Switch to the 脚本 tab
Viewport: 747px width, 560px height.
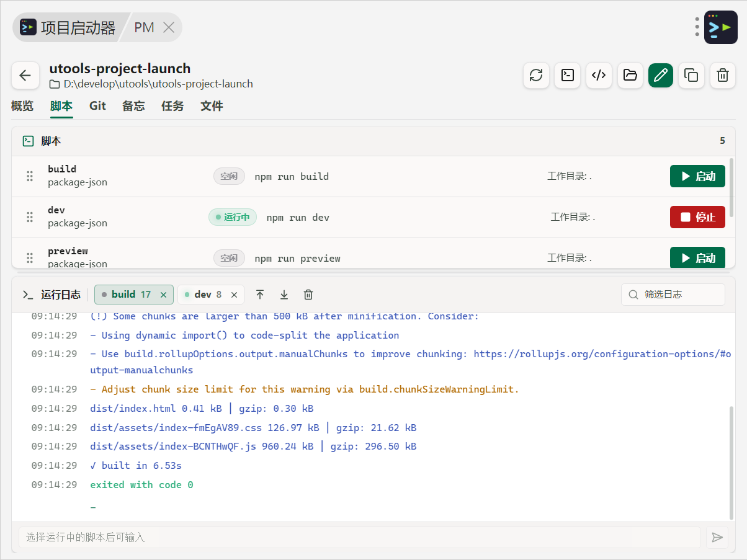[61, 106]
